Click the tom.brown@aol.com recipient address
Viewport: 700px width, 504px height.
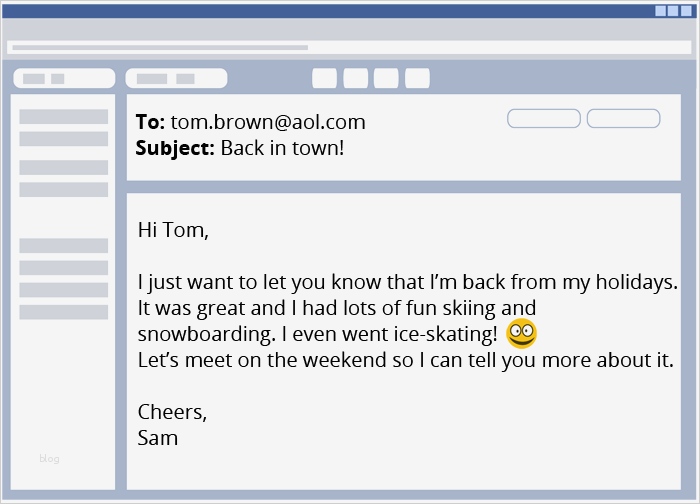click(x=268, y=123)
